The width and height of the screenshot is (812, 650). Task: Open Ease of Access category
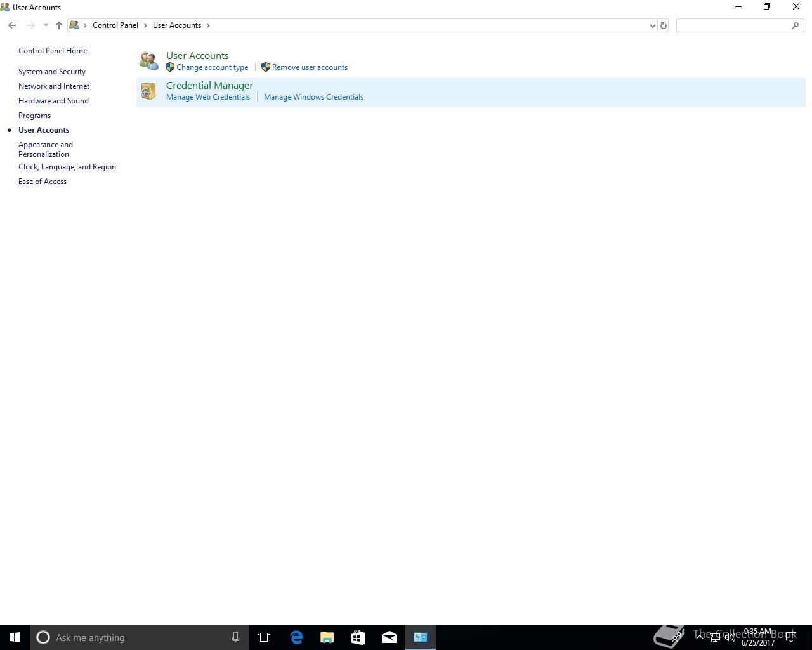click(x=43, y=182)
